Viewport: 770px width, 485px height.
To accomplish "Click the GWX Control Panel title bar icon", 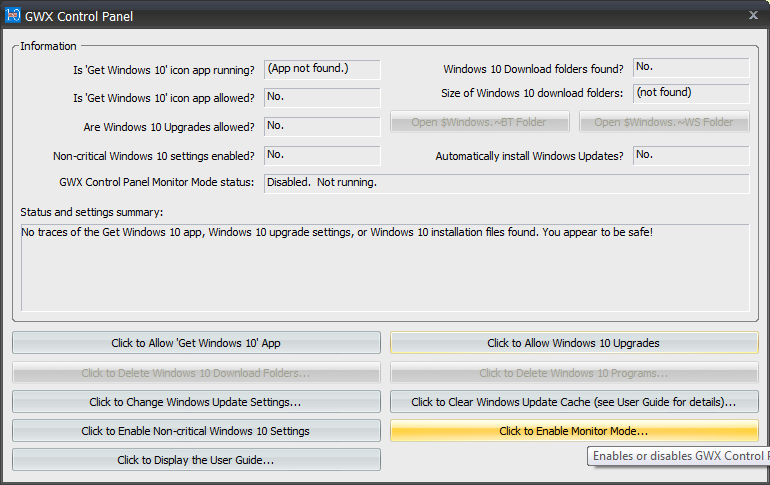I will (12, 15).
